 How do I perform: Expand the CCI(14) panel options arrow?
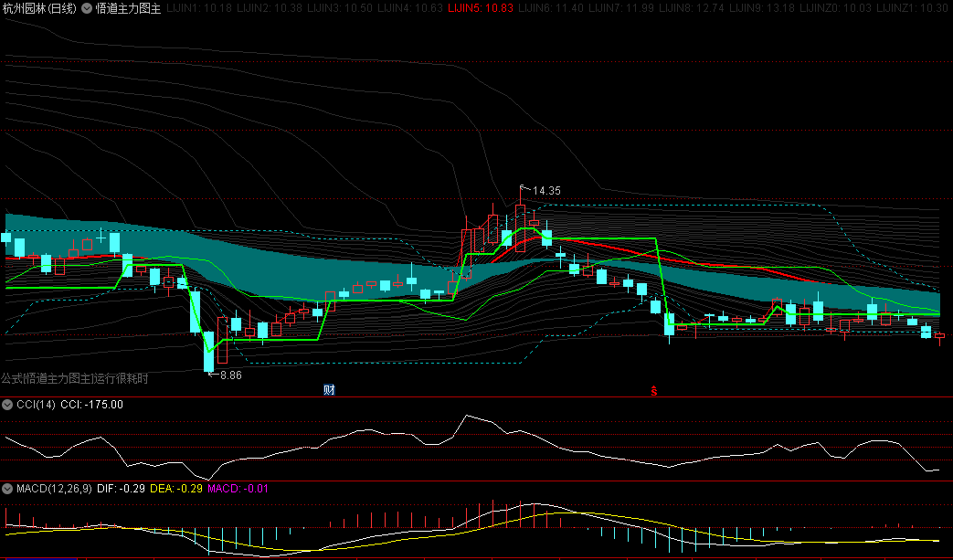[7, 405]
